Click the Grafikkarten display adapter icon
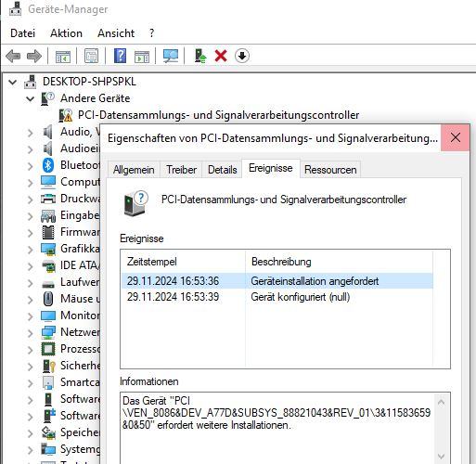The width and height of the screenshot is (476, 464). pos(48,249)
